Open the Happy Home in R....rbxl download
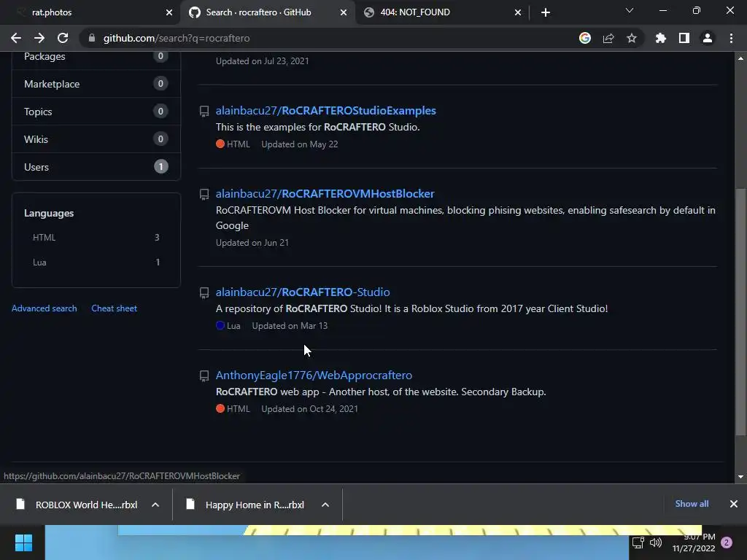The width and height of the screenshot is (747, 560). coord(247,505)
